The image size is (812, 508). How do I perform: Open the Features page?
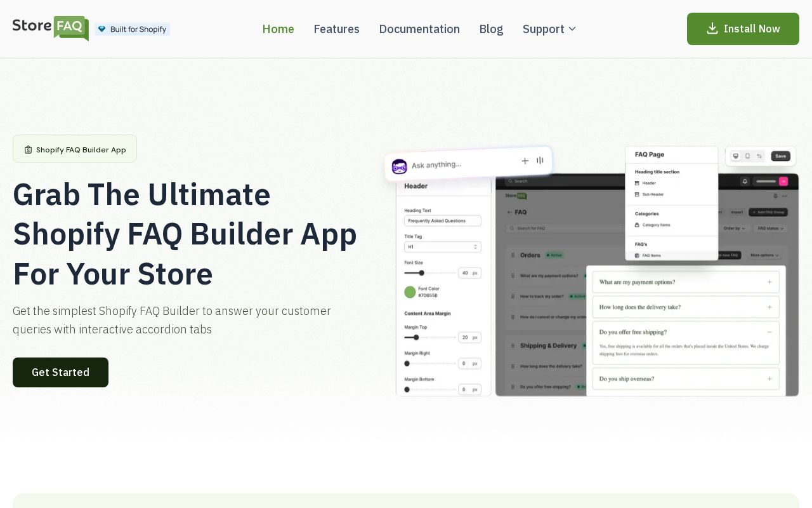click(337, 29)
